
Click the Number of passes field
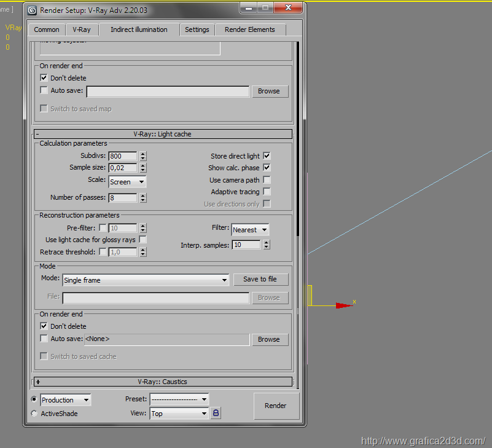tap(123, 198)
